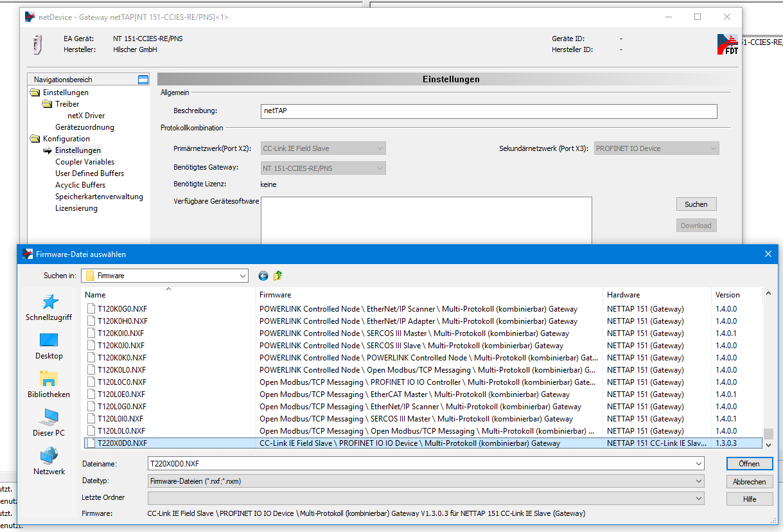This screenshot has height=532, width=783.
Task: Go up one folder level
Action: click(277, 276)
